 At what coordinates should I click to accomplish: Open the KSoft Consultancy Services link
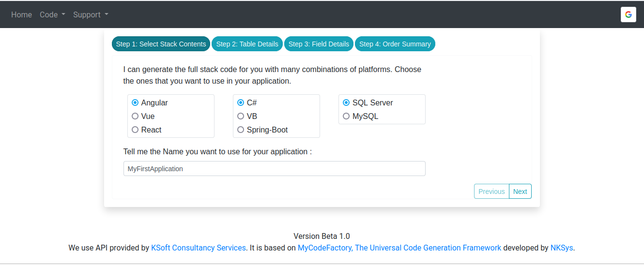(199, 248)
